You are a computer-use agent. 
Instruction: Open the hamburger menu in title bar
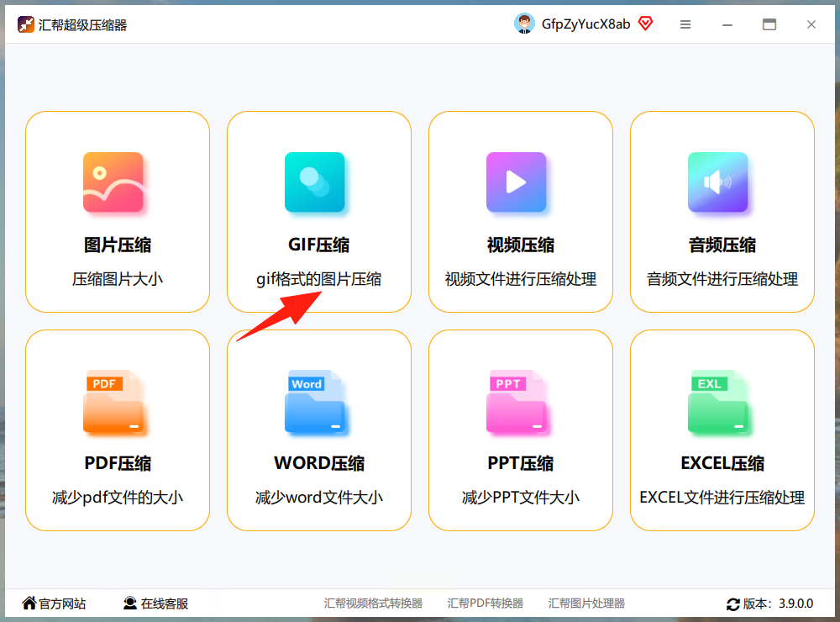(685, 24)
